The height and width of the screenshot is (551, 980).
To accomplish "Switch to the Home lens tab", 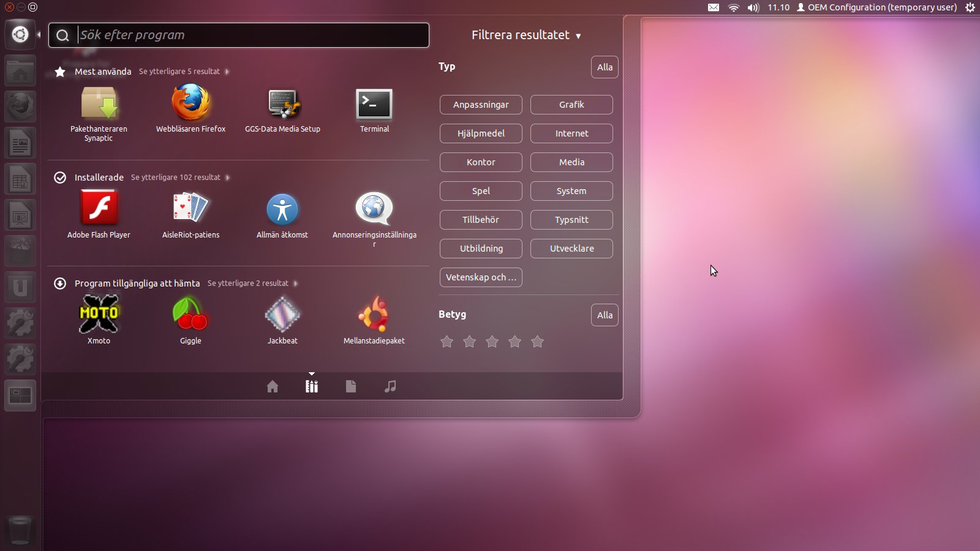I will pyautogui.click(x=273, y=386).
